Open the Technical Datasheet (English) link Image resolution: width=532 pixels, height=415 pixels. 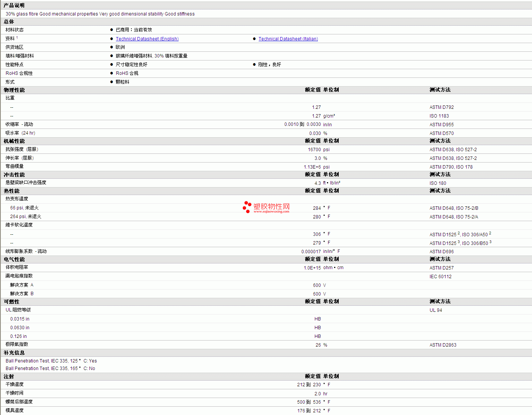147,39
